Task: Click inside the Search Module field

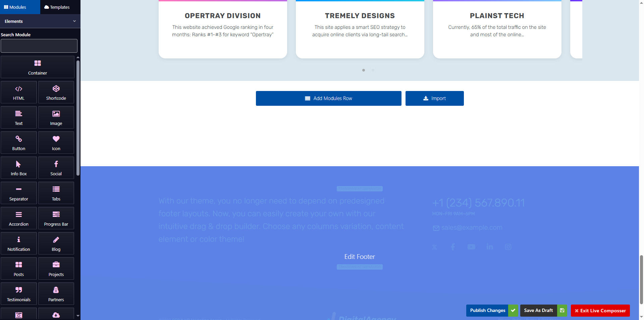Action: click(x=39, y=46)
